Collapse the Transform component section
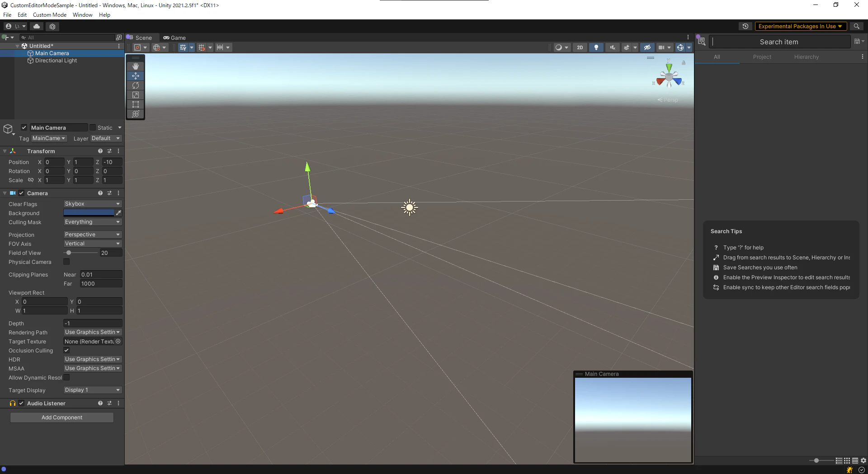The image size is (868, 474). [x=5, y=151]
